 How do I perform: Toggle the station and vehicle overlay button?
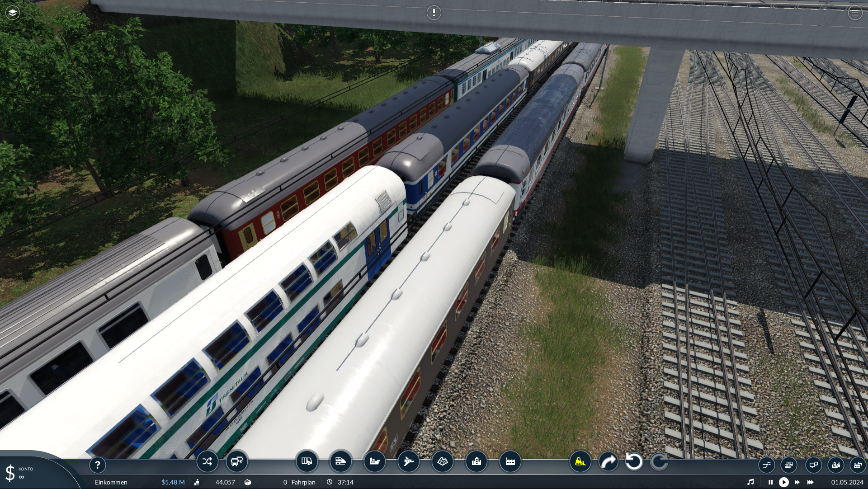coord(789,465)
